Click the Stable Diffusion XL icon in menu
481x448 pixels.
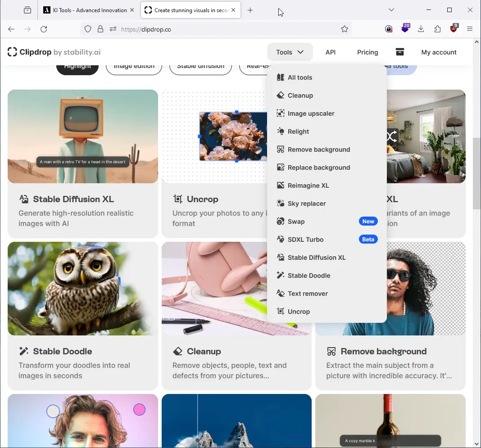tap(281, 258)
